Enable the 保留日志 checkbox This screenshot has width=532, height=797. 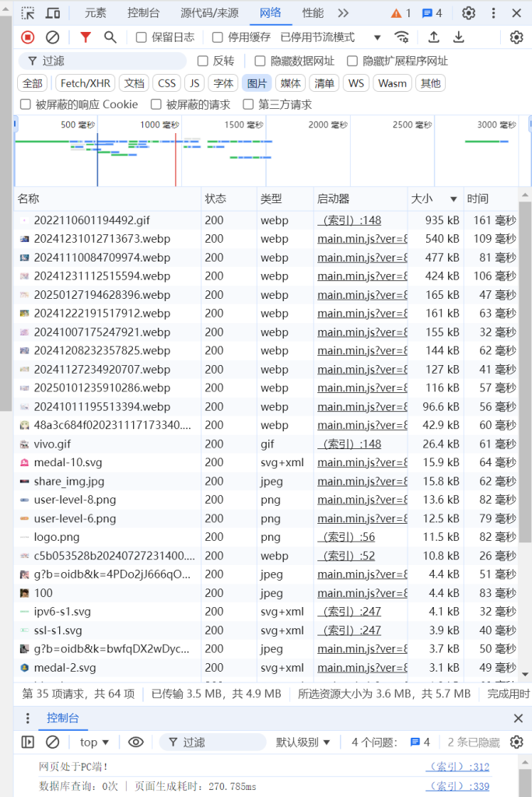coord(142,37)
